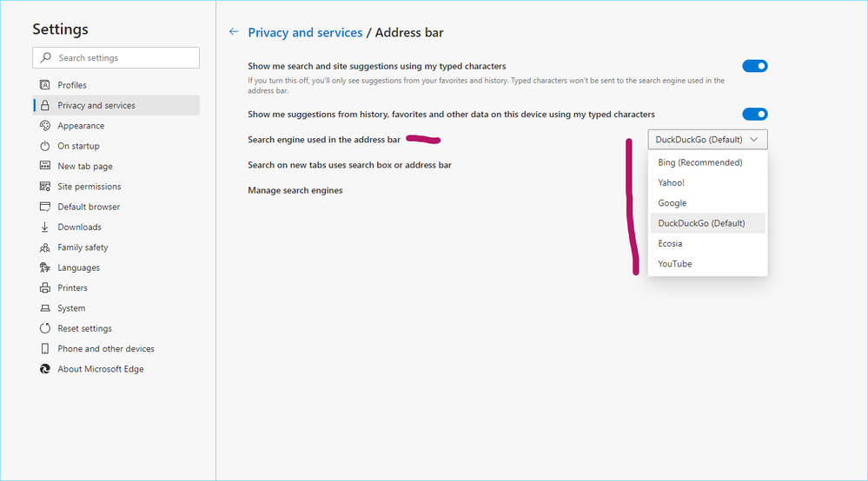Go back using the left arrow
The height and width of the screenshot is (481, 868).
[x=234, y=32]
